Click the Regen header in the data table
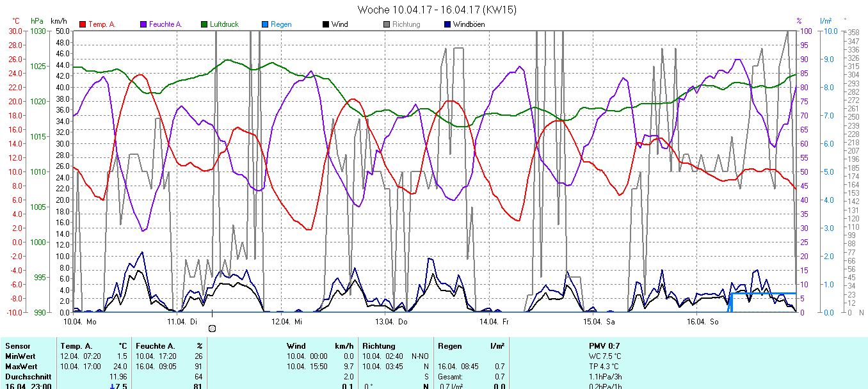Viewport: 868px width, 389px height. pyautogui.click(x=449, y=346)
